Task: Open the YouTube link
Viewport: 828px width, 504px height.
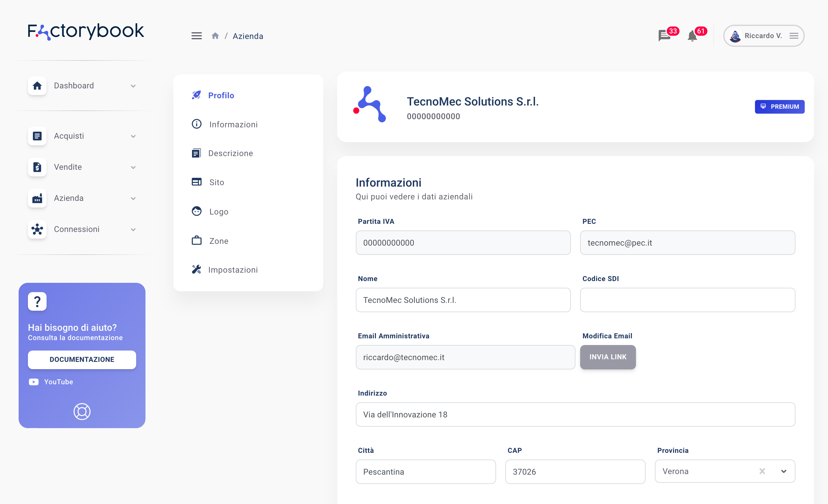Action: [58, 382]
